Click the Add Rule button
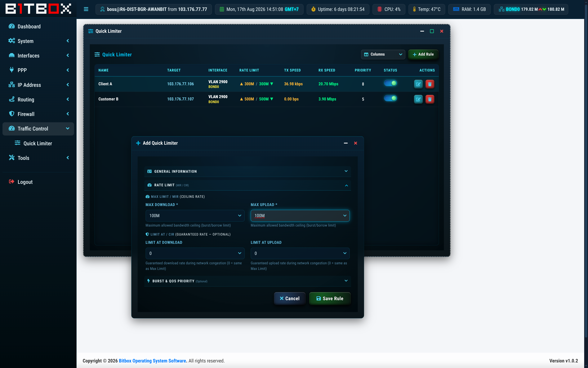Image resolution: width=588 pixels, height=368 pixels. point(423,54)
